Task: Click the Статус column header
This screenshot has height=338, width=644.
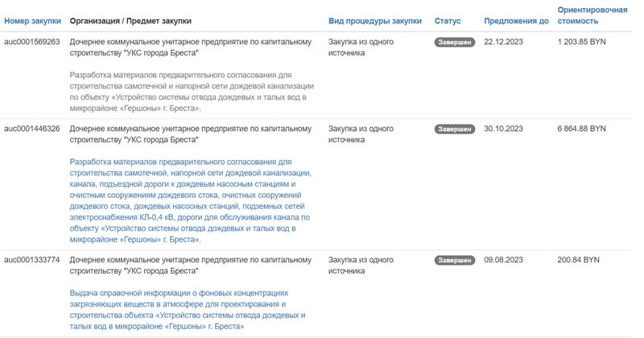Action: 448,21
